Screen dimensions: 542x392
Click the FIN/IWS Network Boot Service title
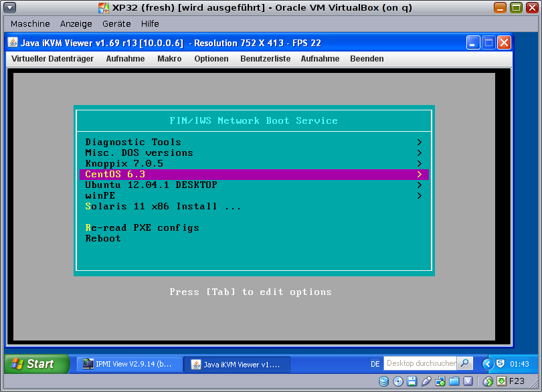254,120
